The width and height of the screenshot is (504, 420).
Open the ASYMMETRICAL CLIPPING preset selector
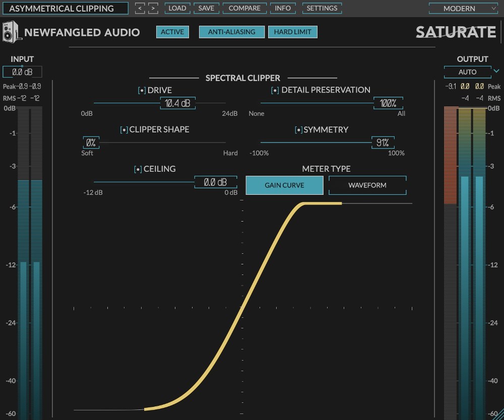pyautogui.click(x=66, y=8)
